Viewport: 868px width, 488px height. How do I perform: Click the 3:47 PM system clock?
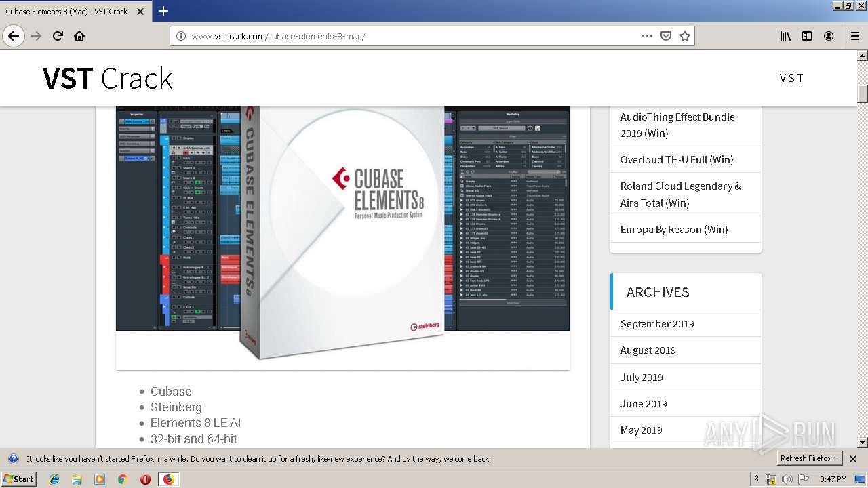[833, 479]
